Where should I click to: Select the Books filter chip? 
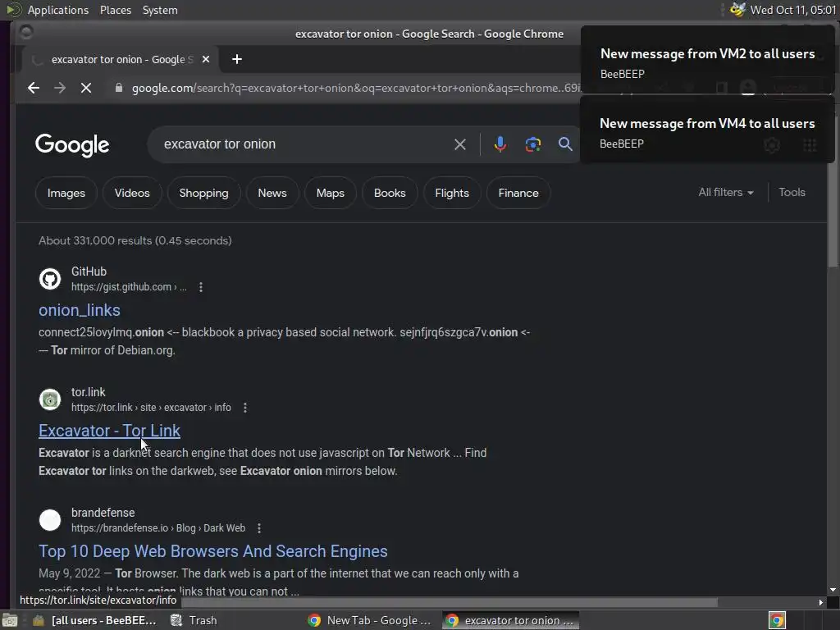(x=390, y=193)
